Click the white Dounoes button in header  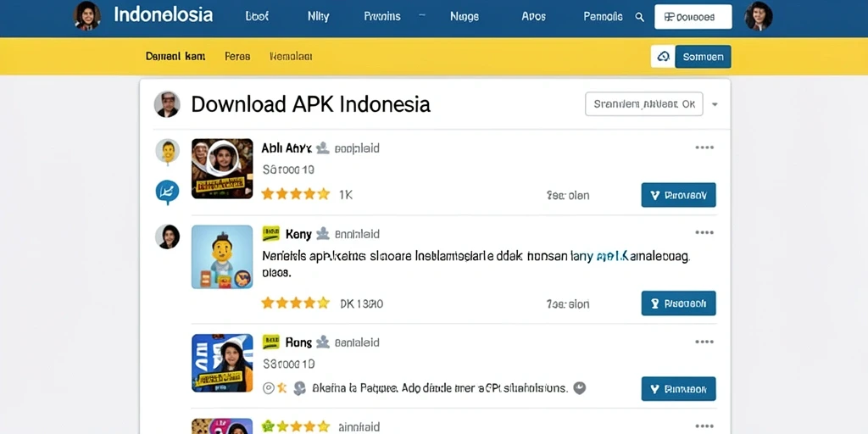click(693, 17)
